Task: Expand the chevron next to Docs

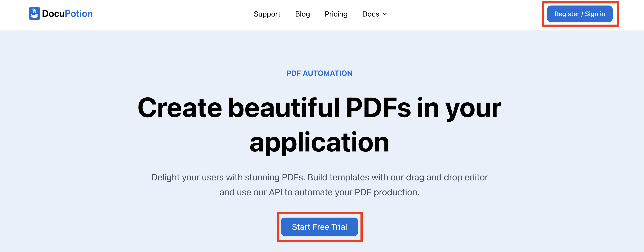Action: coord(385,14)
